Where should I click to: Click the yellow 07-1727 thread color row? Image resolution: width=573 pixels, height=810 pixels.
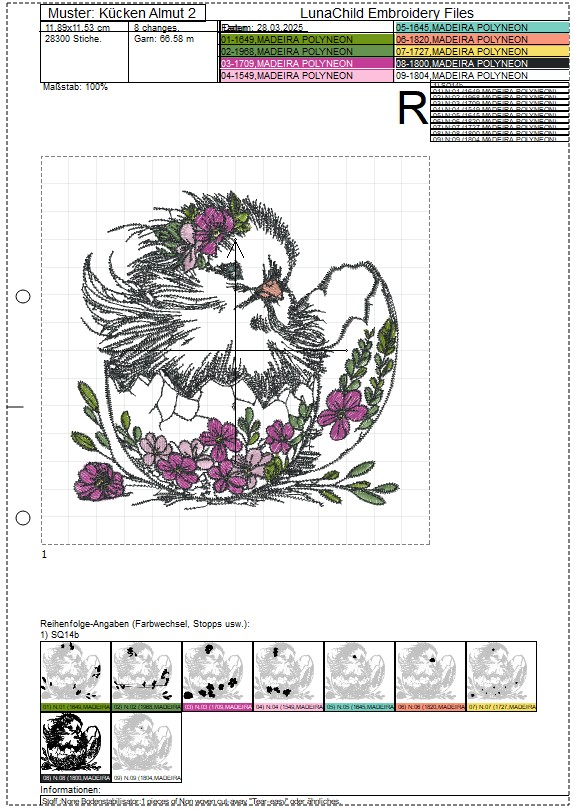(x=482, y=51)
